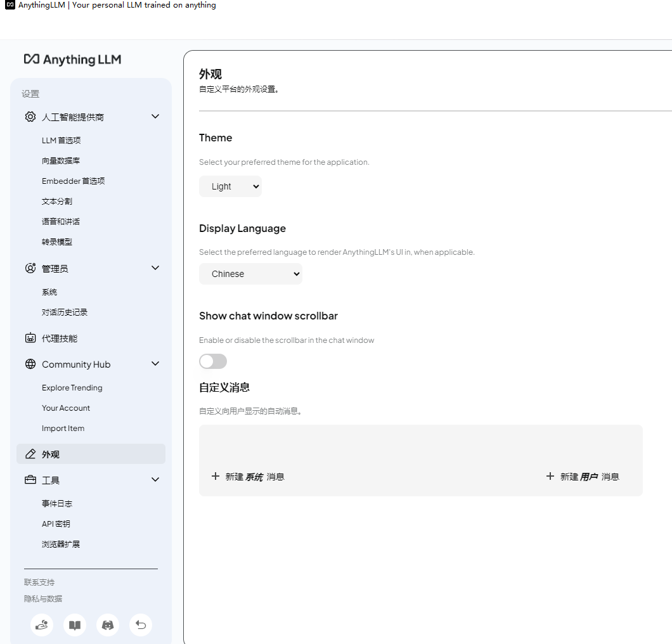Screen dimensions: 672x644
Task: Click the 工具 section label
Action: point(51,480)
